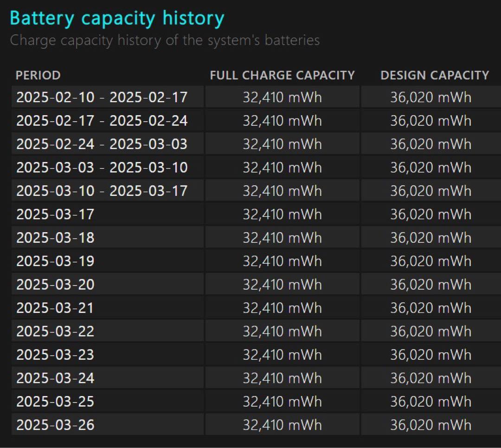Click full charge capacity for 2025-02-24 - 2025-03-03

pyautogui.click(x=282, y=144)
